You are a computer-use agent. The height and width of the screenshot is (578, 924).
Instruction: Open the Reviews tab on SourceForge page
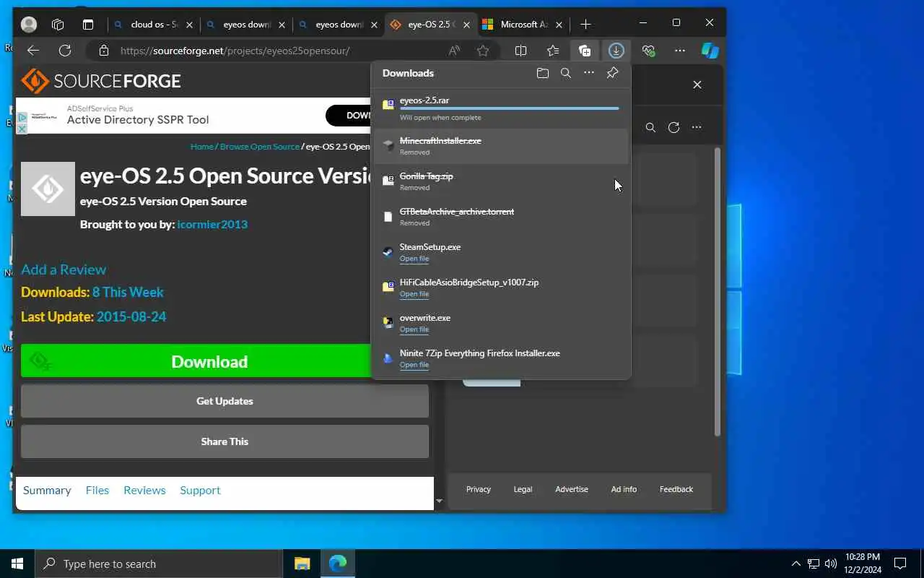point(144,490)
